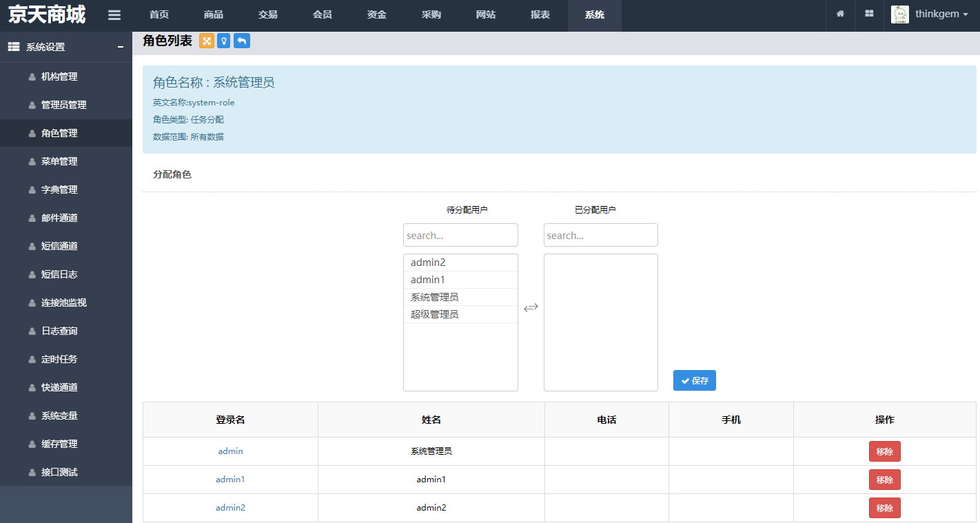The height and width of the screenshot is (523, 980).
Task: Open 字典管理 in the sidebar
Action: [x=66, y=189]
